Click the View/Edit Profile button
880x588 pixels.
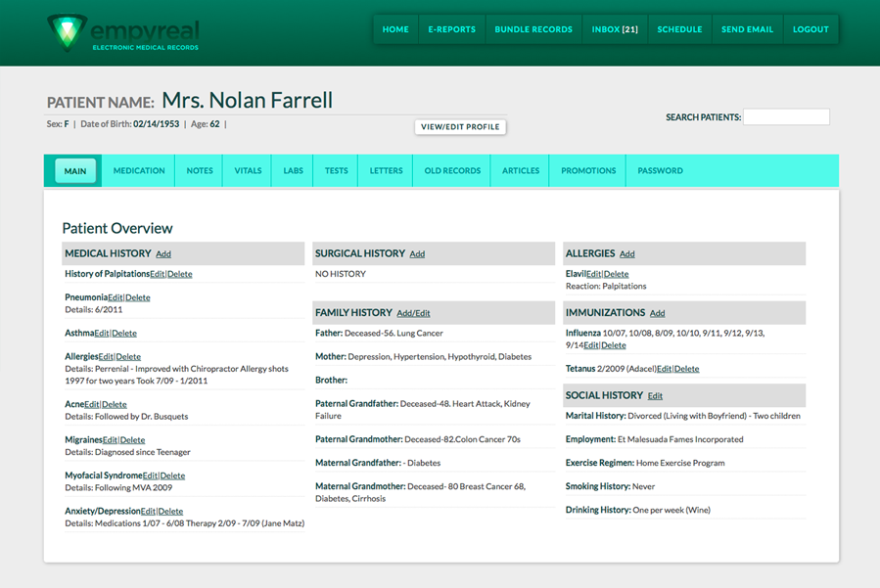click(x=460, y=127)
